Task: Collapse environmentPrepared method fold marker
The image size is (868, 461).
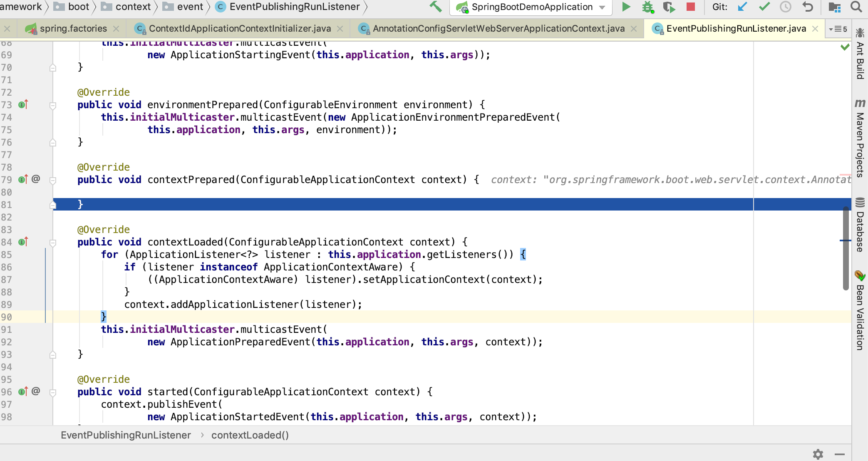Action: 53,105
